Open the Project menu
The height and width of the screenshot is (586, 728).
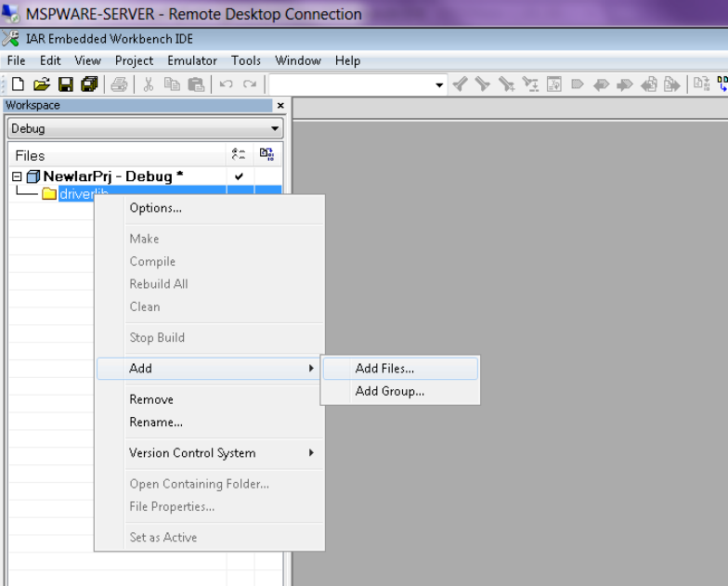tap(134, 61)
